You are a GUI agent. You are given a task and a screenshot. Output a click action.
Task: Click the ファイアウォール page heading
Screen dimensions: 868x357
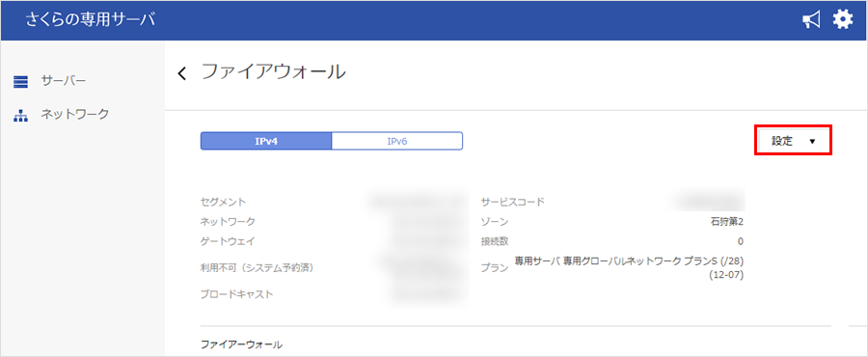point(274,72)
